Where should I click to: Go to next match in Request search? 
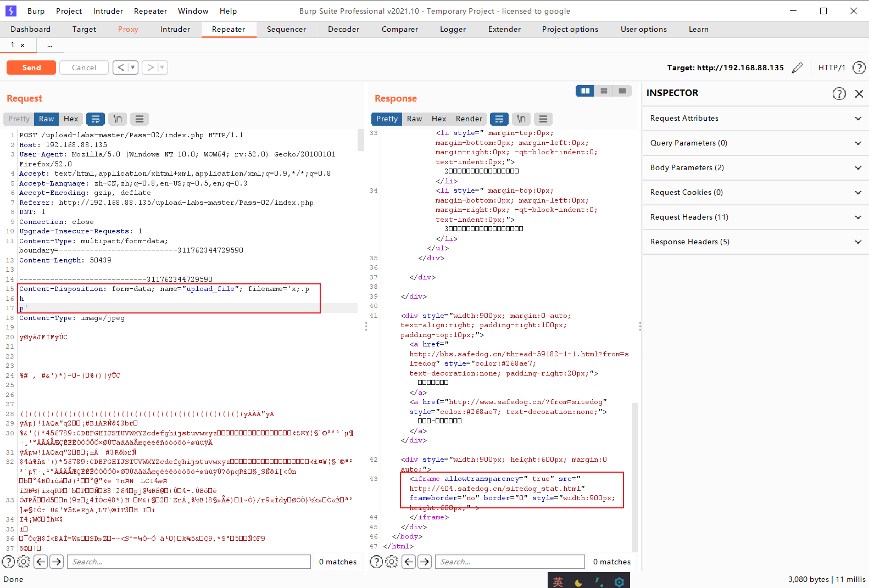point(57,562)
